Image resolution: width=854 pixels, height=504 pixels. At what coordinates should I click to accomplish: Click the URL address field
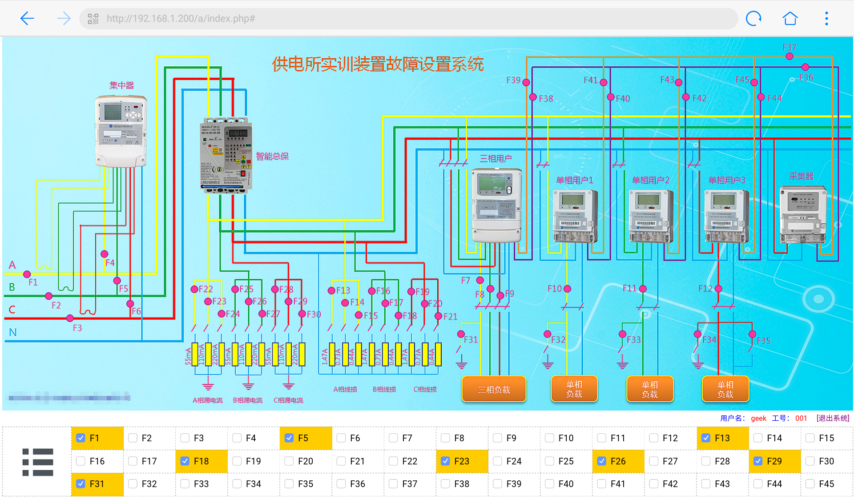400,19
